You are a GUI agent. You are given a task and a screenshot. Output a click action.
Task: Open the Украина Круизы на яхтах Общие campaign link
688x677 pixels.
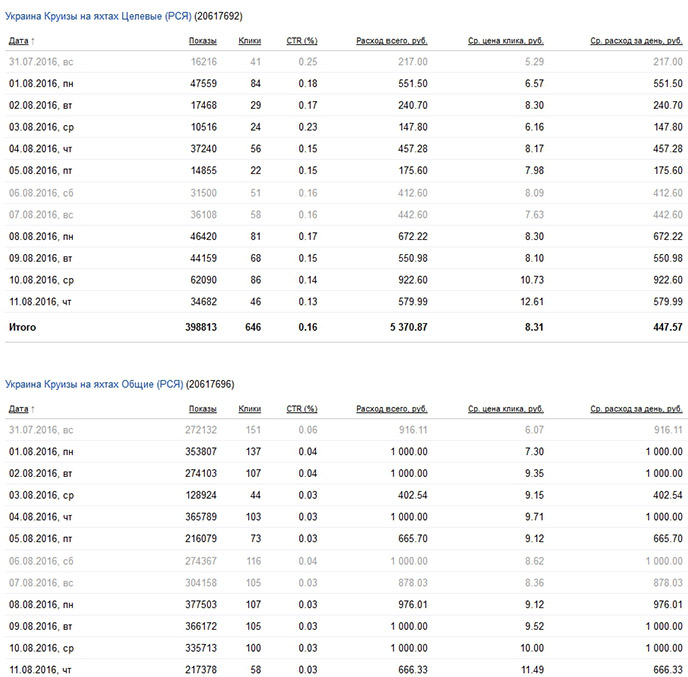point(94,385)
